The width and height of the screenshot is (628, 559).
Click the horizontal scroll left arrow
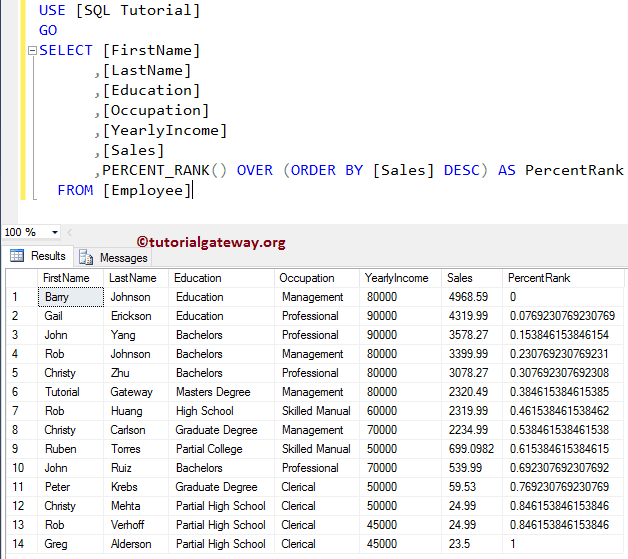(x=69, y=232)
